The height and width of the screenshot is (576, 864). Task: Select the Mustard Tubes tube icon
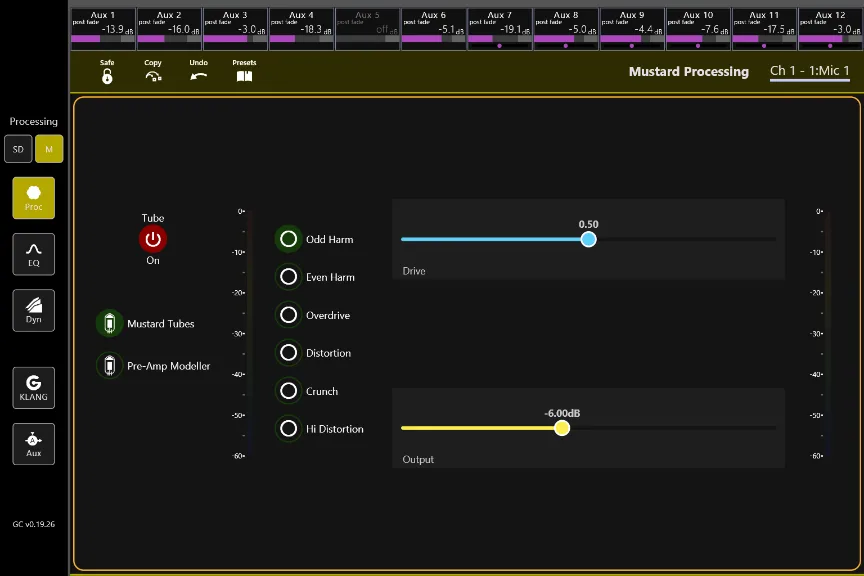click(x=110, y=324)
